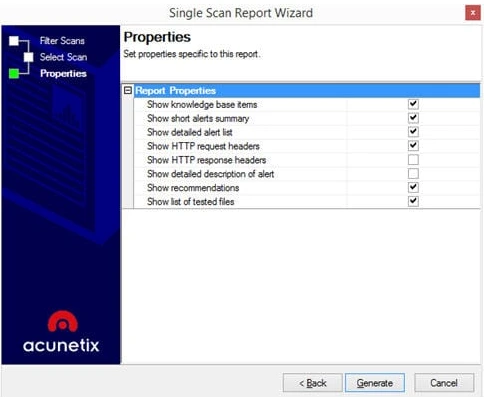Screen dimensions: 484x397
Task: Click the Properties step label in sidebar
Action: (x=63, y=73)
